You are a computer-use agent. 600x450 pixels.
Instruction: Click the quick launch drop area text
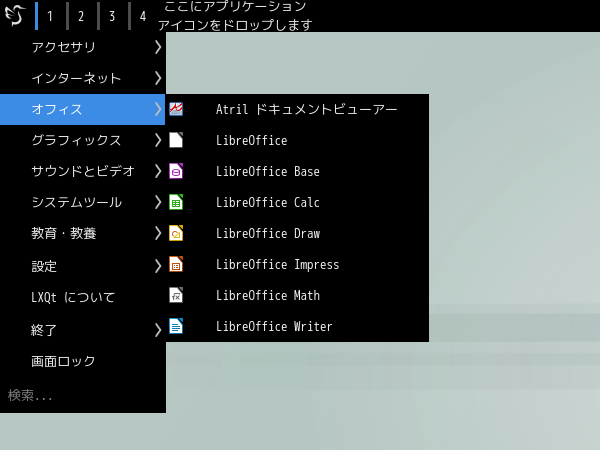pos(235,16)
